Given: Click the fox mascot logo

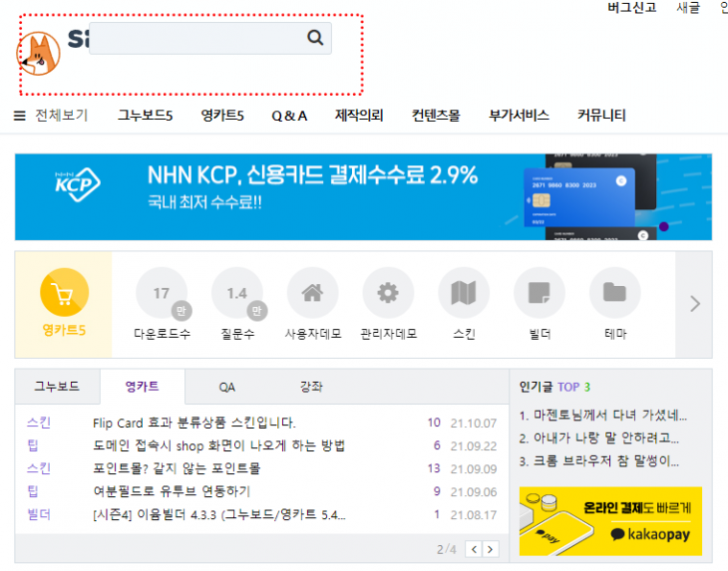Looking at the screenshot, I should [40, 54].
